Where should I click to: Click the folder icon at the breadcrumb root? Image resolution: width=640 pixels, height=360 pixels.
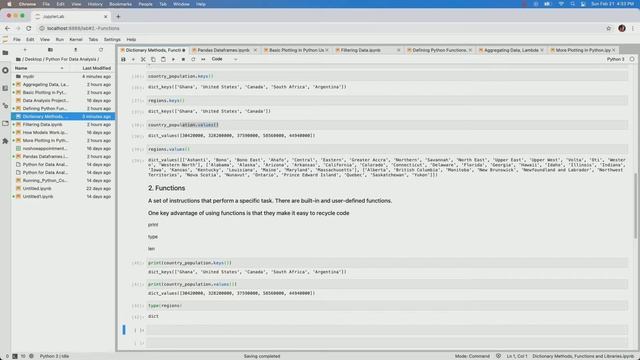pyautogui.click(x=18, y=59)
